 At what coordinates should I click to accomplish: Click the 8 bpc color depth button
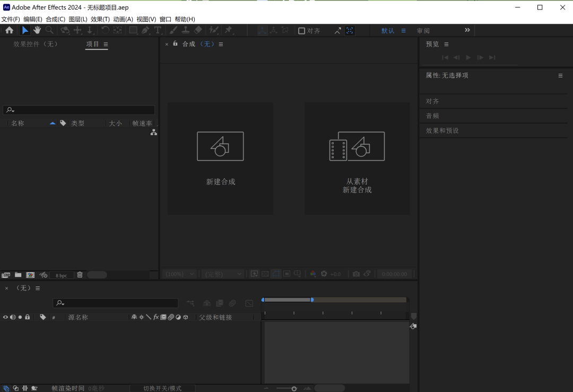(x=62, y=275)
